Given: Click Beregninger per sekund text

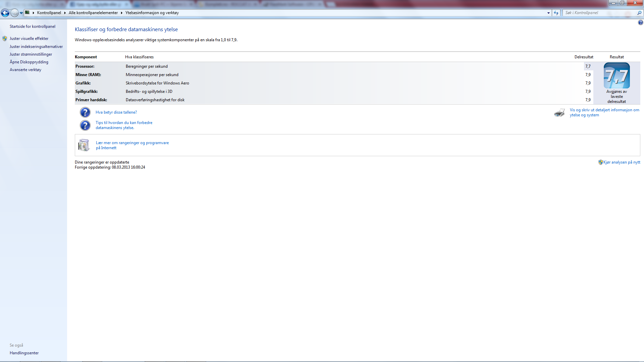Looking at the screenshot, I should coord(147,66).
